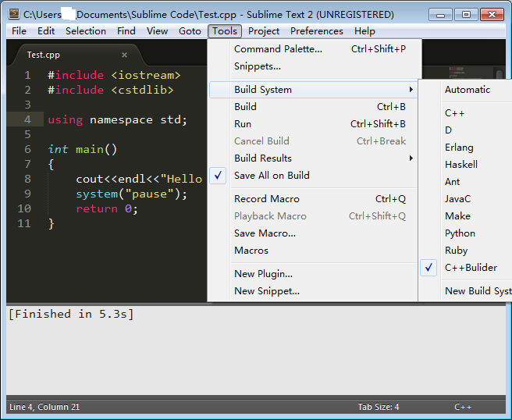Open the Find menu

(x=126, y=31)
